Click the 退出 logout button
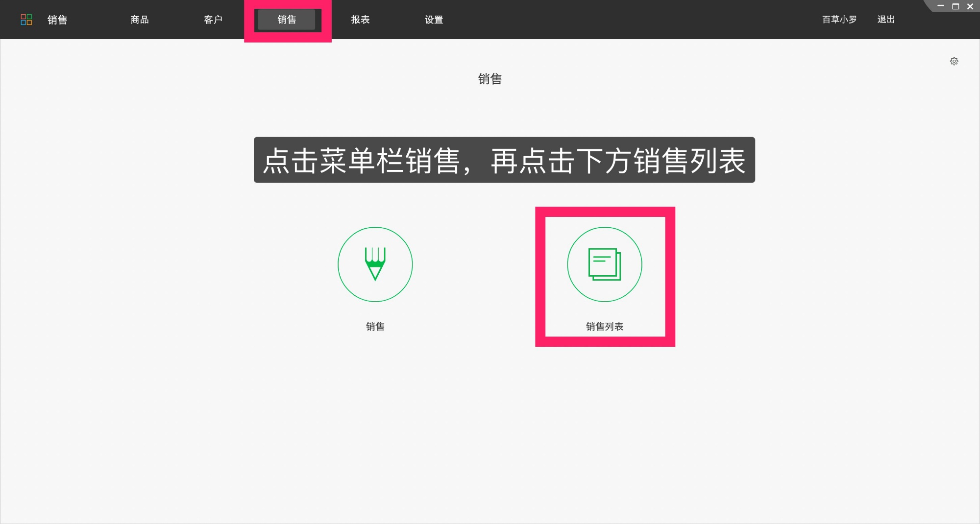This screenshot has width=980, height=524. (885, 20)
